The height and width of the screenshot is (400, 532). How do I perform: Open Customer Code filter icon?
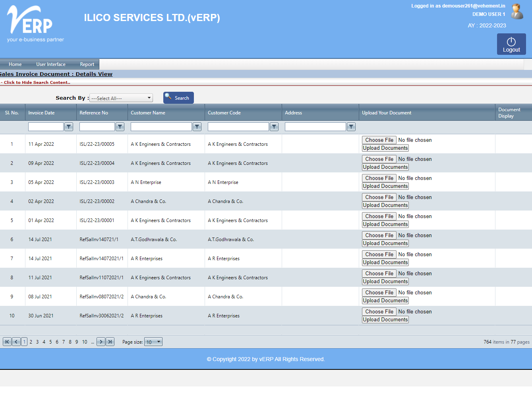click(x=274, y=127)
